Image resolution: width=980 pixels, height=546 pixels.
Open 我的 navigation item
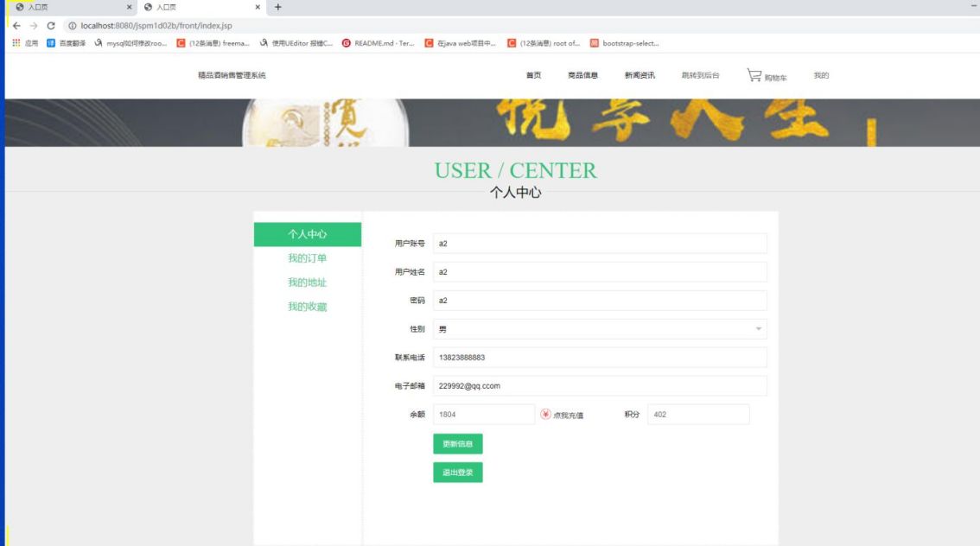821,75
